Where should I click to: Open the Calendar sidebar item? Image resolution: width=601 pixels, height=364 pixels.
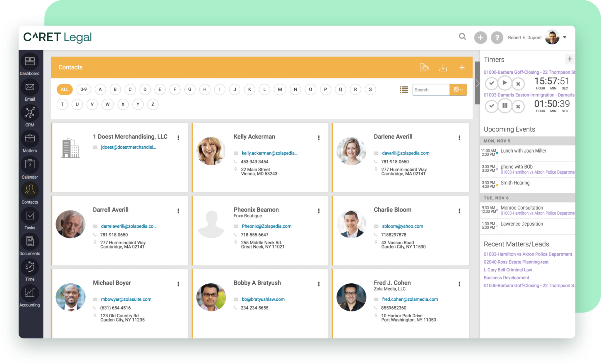[30, 165]
